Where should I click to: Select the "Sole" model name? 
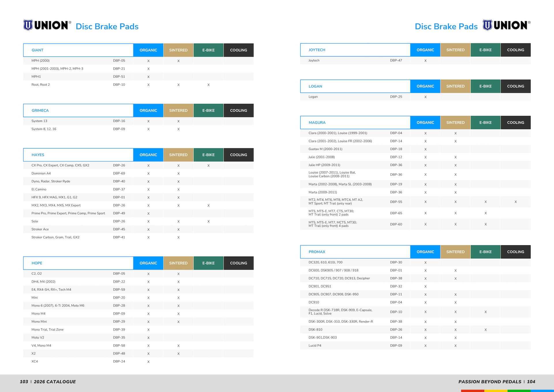pyautogui.click(x=35, y=221)
